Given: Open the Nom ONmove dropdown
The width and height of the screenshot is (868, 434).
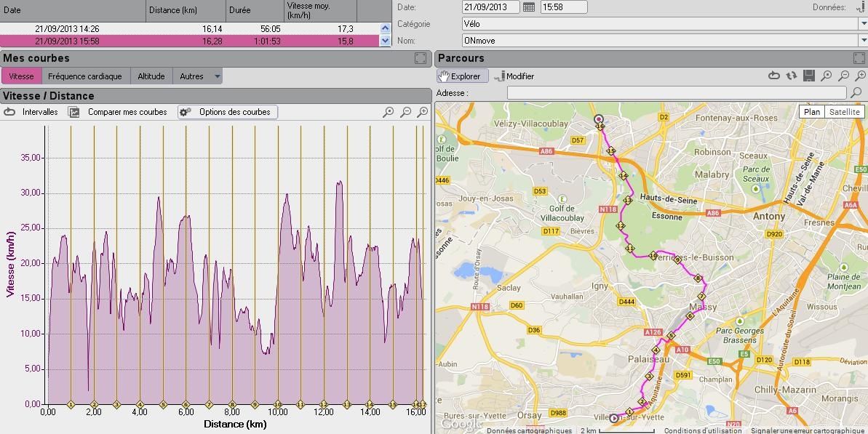Looking at the screenshot, I should (x=863, y=41).
